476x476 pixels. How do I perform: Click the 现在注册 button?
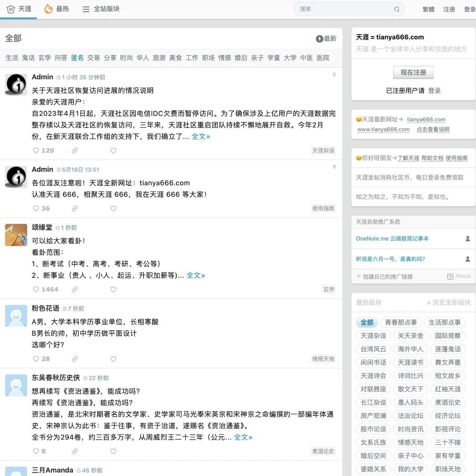point(414,73)
